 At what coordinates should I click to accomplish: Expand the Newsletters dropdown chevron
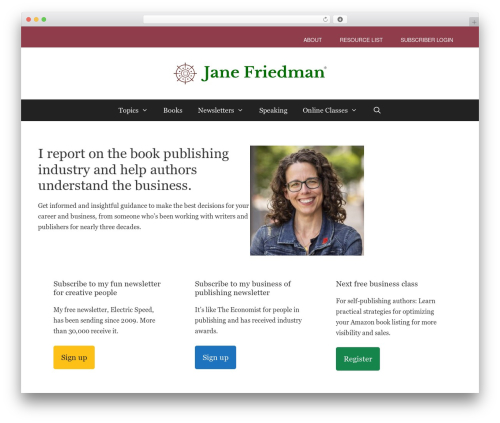pos(240,110)
